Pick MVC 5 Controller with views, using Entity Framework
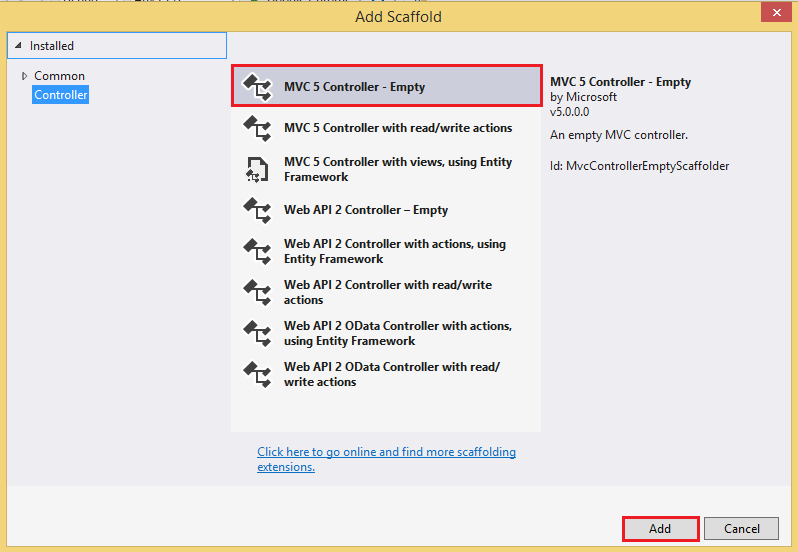Screen dimensions: 798x552 pyautogui.click(x=398, y=169)
